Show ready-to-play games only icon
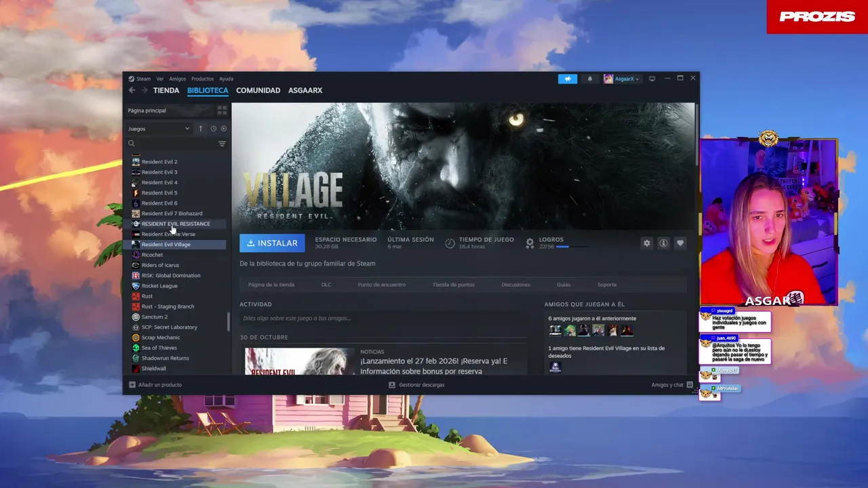This screenshot has height=488, width=868. click(x=224, y=129)
